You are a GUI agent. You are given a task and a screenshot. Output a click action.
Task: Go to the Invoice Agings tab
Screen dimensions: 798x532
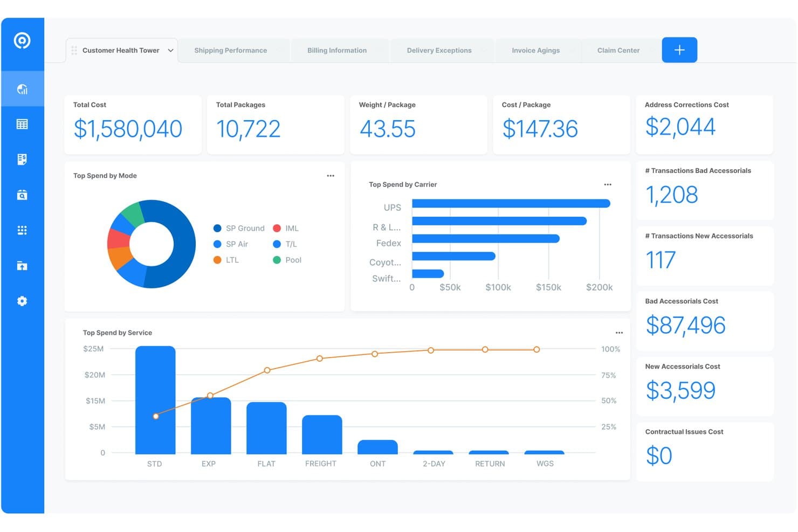[536, 50]
